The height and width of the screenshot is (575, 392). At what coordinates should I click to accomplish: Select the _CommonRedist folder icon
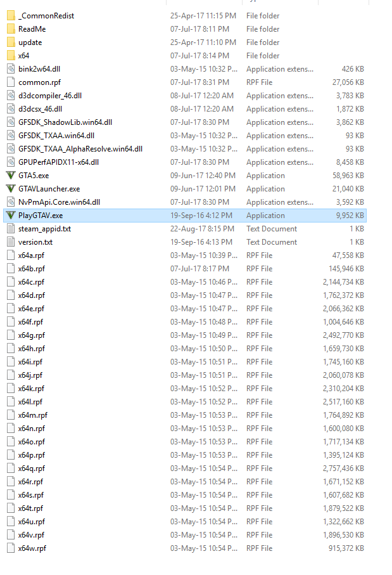tap(11, 16)
